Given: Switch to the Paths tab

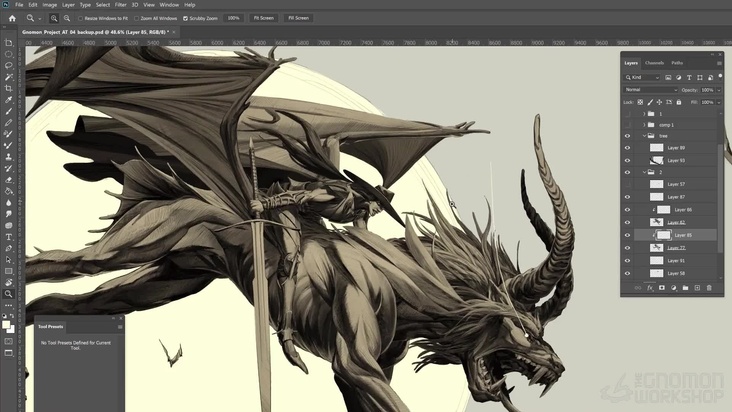Looking at the screenshot, I should tap(677, 63).
